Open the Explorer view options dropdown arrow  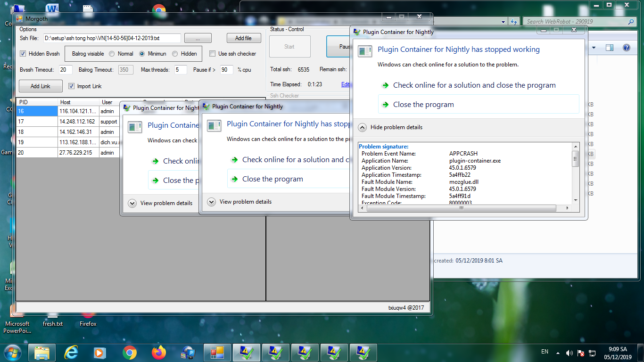click(594, 48)
